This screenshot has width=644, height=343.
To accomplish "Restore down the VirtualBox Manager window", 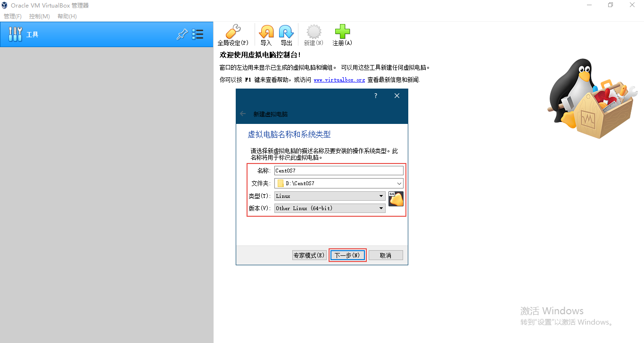I will pyautogui.click(x=611, y=5).
